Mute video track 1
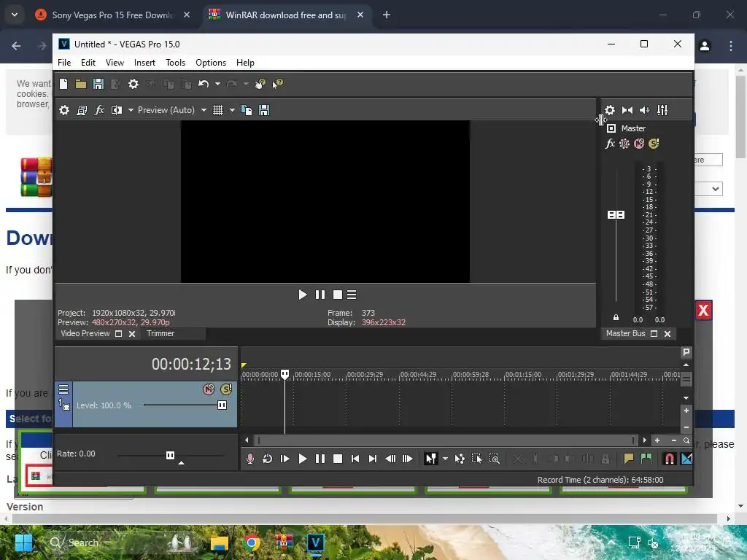 pos(209,389)
